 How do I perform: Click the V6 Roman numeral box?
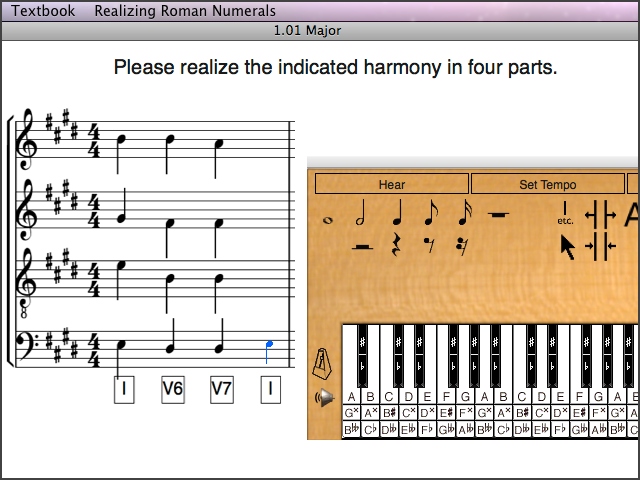[172, 389]
